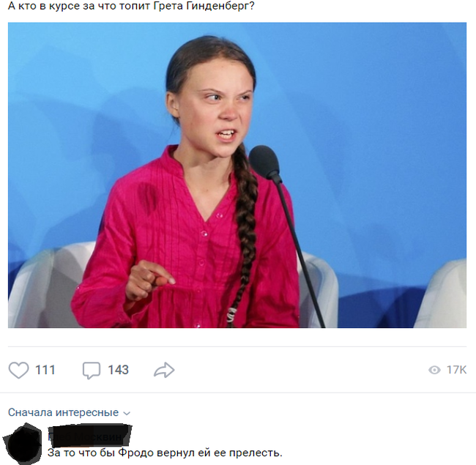The image size is (476, 465).
Task: Select the comment text about Фродо
Action: pos(165,453)
